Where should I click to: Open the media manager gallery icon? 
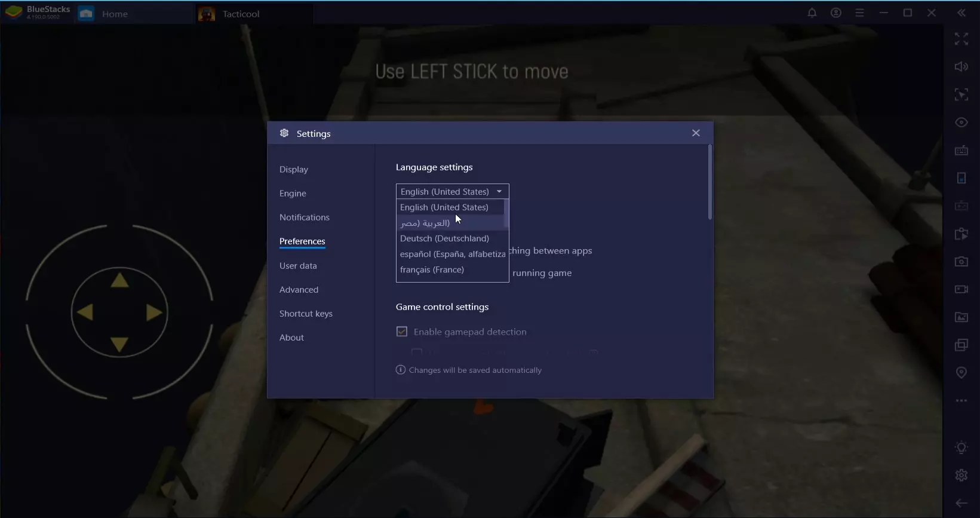(961, 317)
